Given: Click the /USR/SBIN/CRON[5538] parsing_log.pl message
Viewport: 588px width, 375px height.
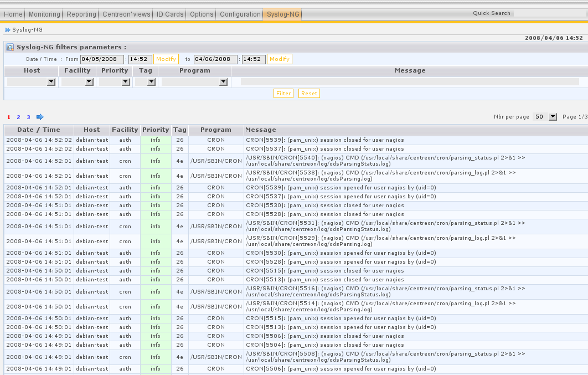Looking at the screenshot, I should [380, 176].
